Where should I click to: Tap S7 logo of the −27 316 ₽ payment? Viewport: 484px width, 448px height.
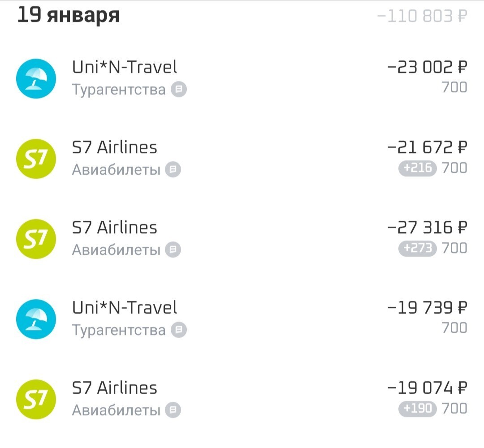coord(36,239)
